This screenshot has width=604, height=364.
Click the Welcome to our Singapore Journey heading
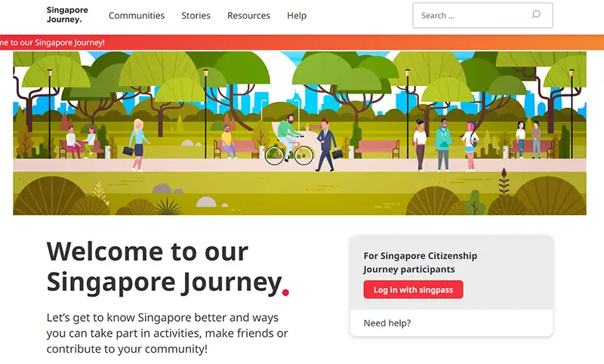168,267
